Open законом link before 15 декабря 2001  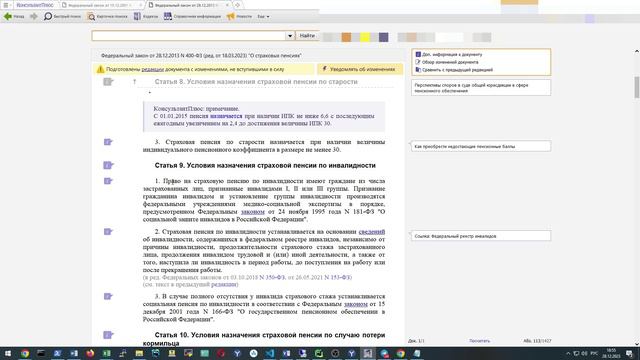click(x=356, y=304)
